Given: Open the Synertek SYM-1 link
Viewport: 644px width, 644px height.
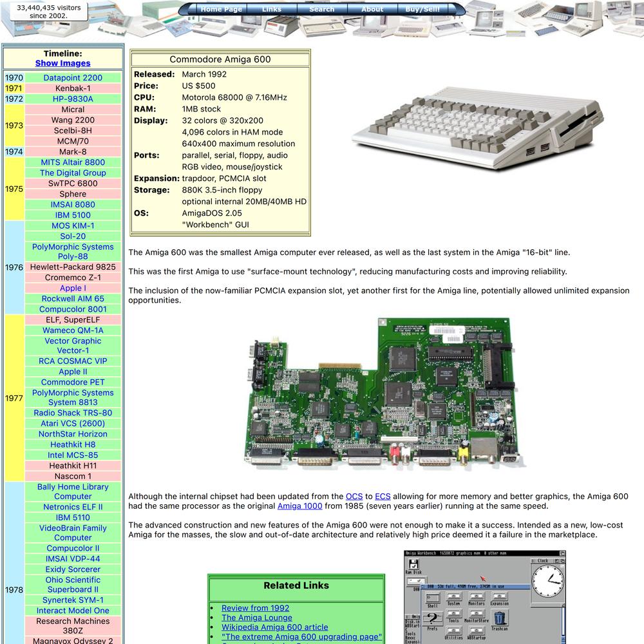Looking at the screenshot, I should click(x=73, y=600).
